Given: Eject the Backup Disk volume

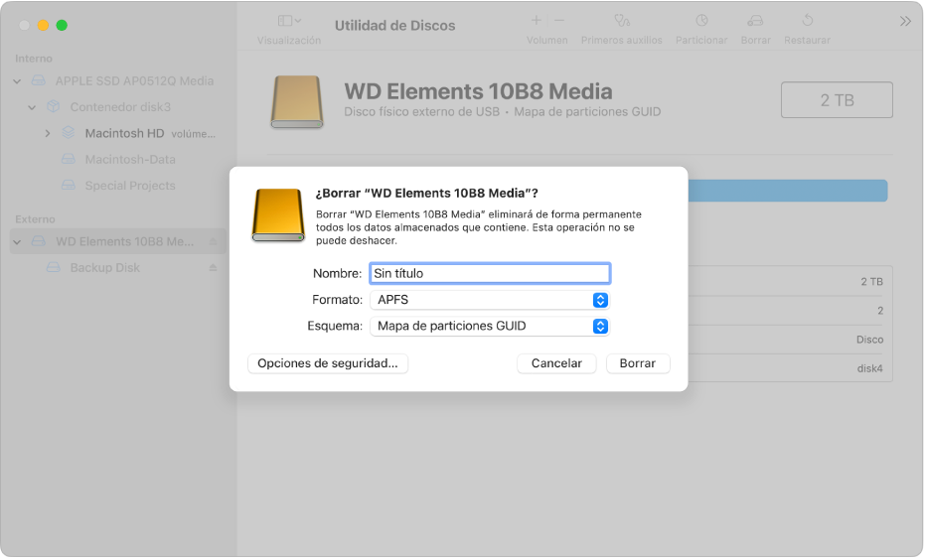Looking at the screenshot, I should (x=213, y=268).
